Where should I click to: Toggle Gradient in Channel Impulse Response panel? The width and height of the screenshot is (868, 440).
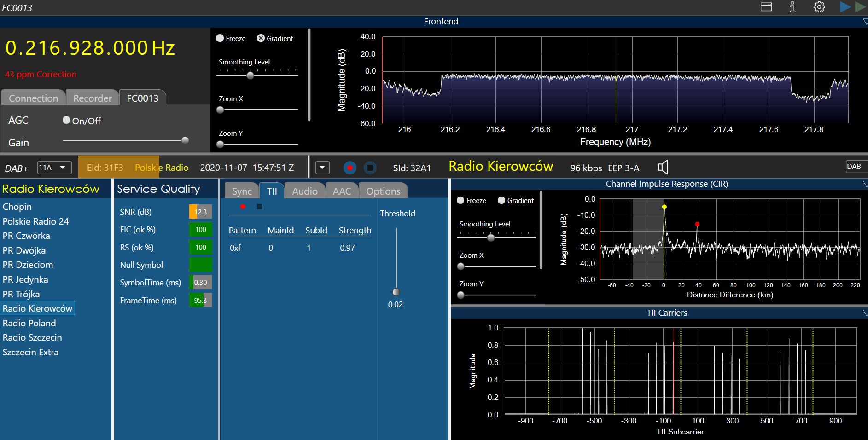pos(501,200)
